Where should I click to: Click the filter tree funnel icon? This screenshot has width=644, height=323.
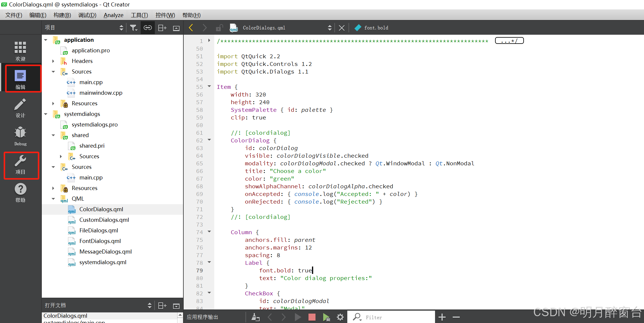pyautogui.click(x=133, y=28)
